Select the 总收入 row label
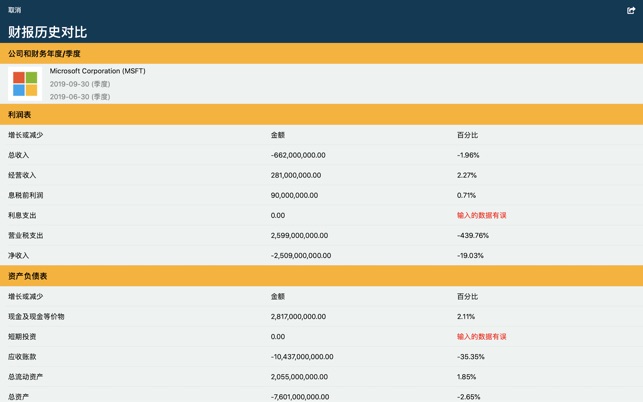The width and height of the screenshot is (643, 402). (18, 155)
